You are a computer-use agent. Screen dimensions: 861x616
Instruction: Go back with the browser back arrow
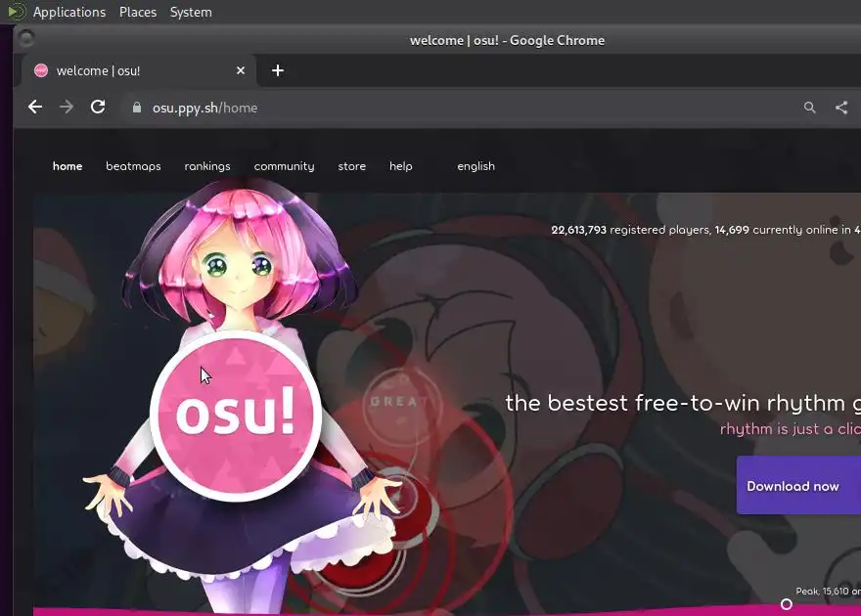(35, 107)
